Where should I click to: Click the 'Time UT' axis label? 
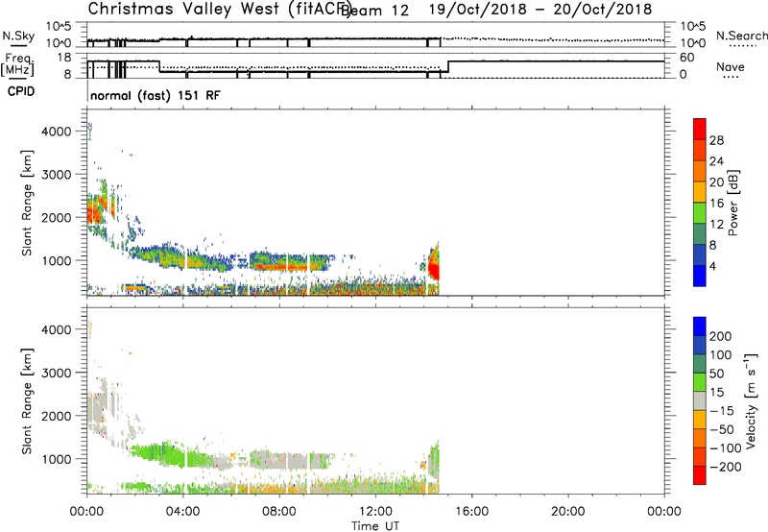(375, 526)
